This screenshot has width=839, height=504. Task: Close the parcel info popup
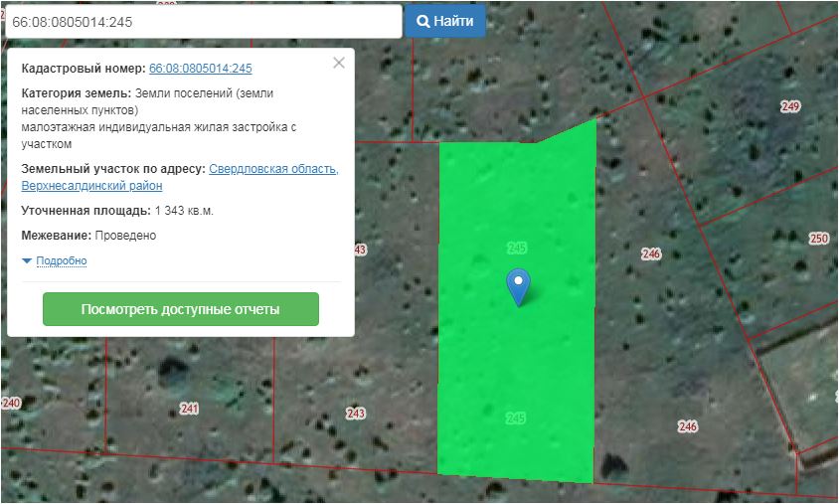pos(339,63)
